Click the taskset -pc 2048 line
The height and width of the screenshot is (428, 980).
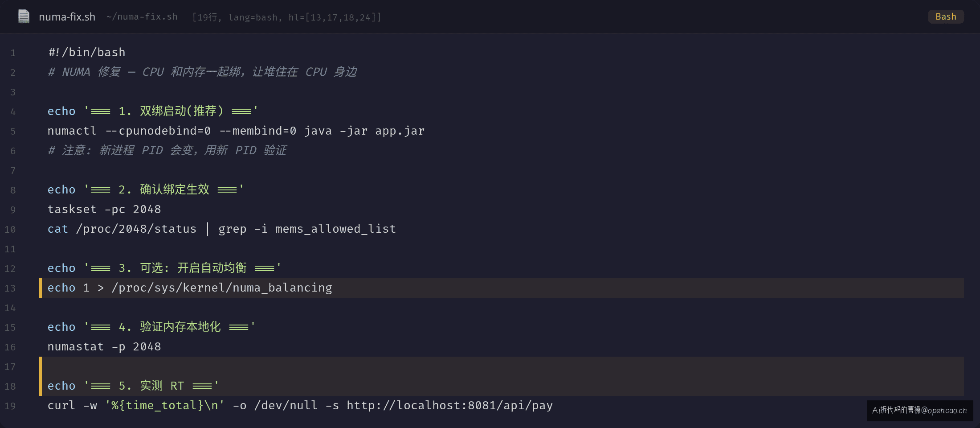point(104,210)
